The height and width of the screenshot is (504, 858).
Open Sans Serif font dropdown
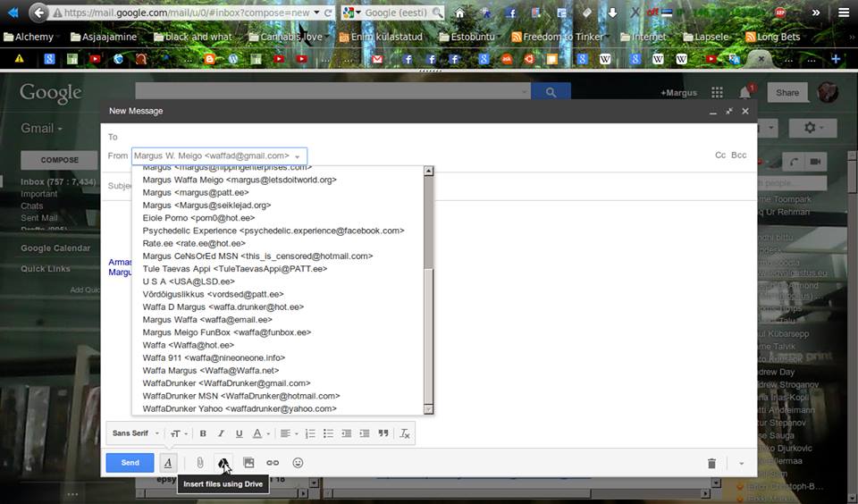pyautogui.click(x=135, y=433)
